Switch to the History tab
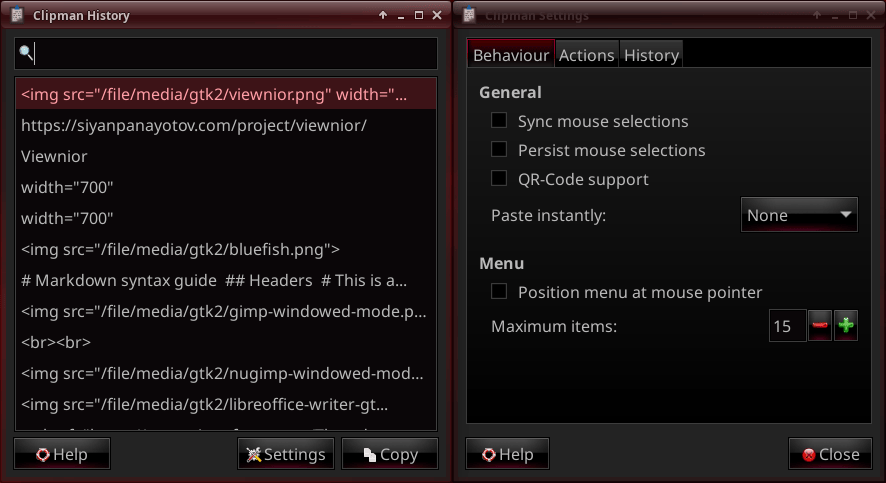 coord(651,55)
